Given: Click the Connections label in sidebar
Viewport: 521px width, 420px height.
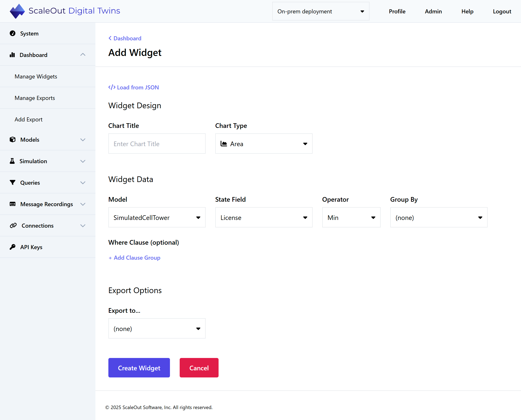Looking at the screenshot, I should tap(37, 225).
